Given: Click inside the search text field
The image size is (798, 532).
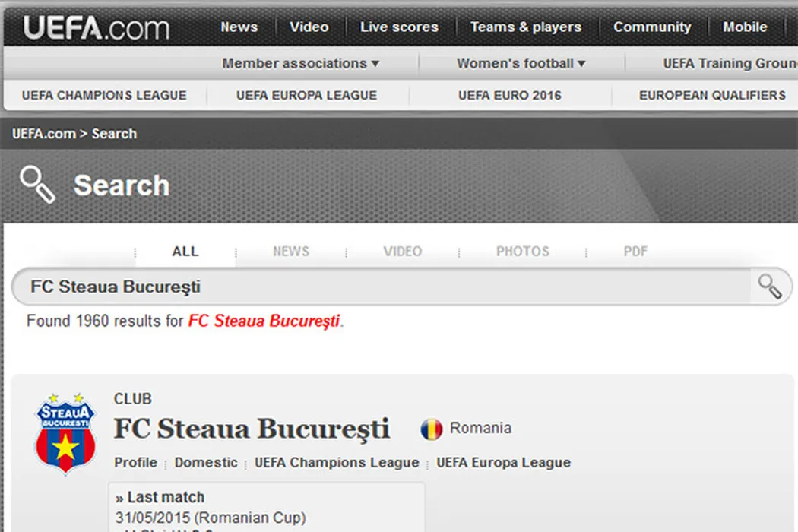Looking at the screenshot, I should [380, 287].
